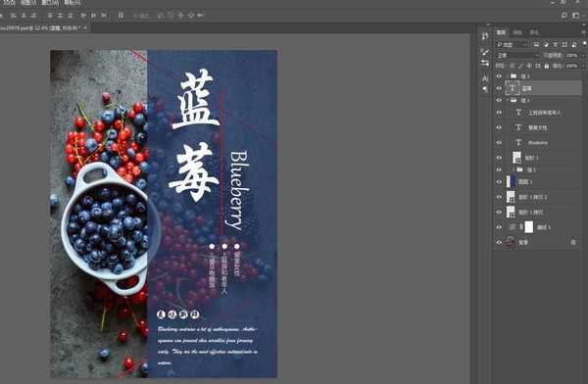
Task: Open the sliders adjustments icon in collapsed dock
Action: click(485, 63)
